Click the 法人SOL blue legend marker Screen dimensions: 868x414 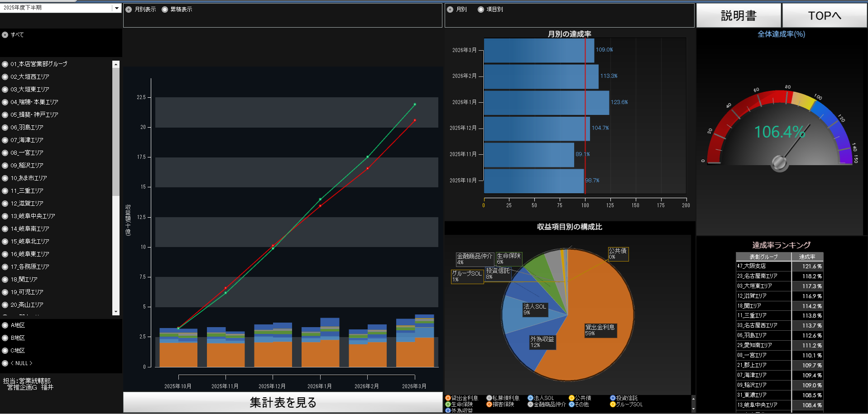pos(530,398)
